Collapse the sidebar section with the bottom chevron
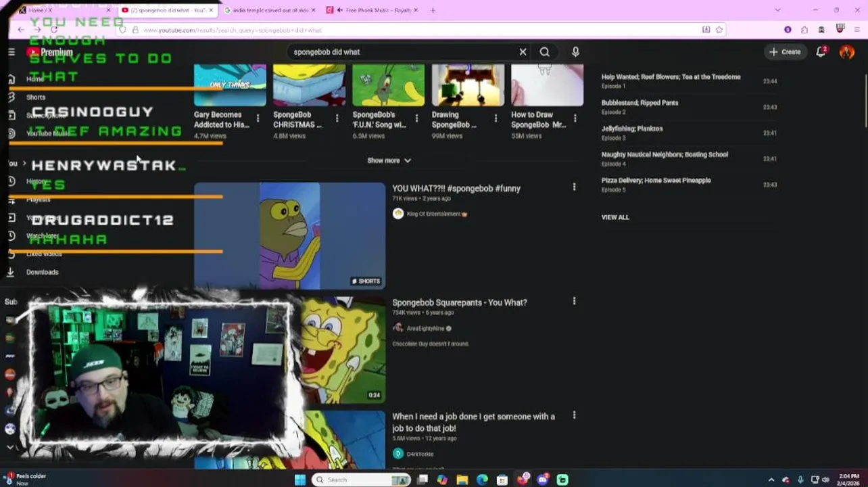The image size is (868, 487). pos(10,447)
